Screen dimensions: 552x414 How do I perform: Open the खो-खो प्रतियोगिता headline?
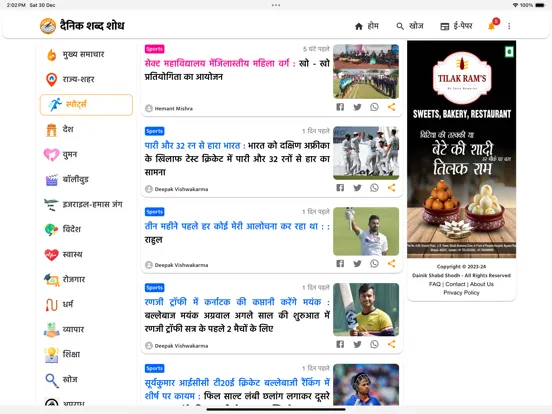point(237,70)
